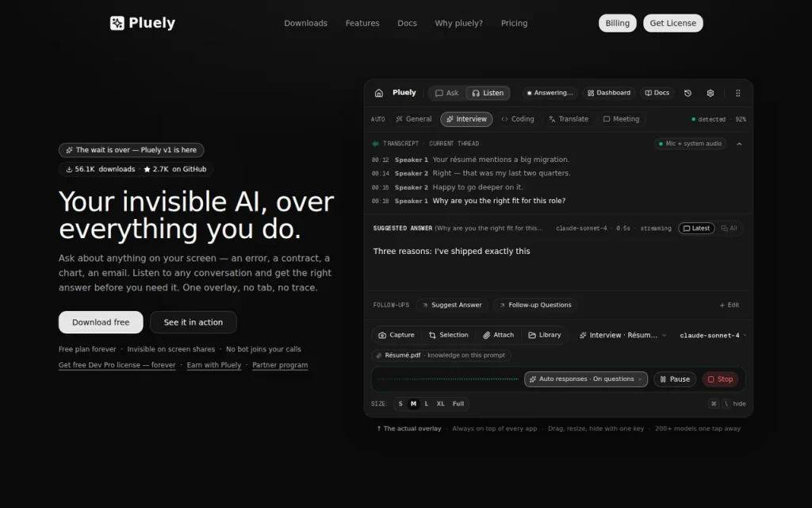
Task: Open the home icon in the overlay
Action: pos(378,93)
